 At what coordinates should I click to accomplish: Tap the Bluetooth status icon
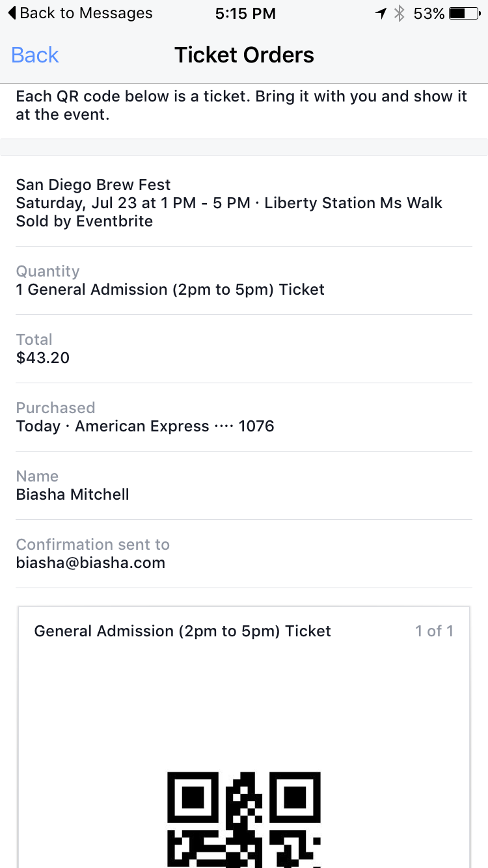(400, 13)
